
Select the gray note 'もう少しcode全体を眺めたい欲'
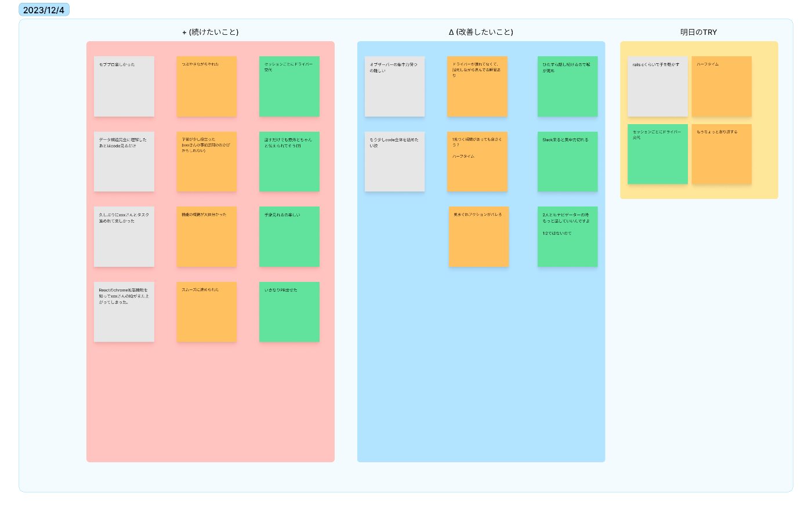(394, 161)
